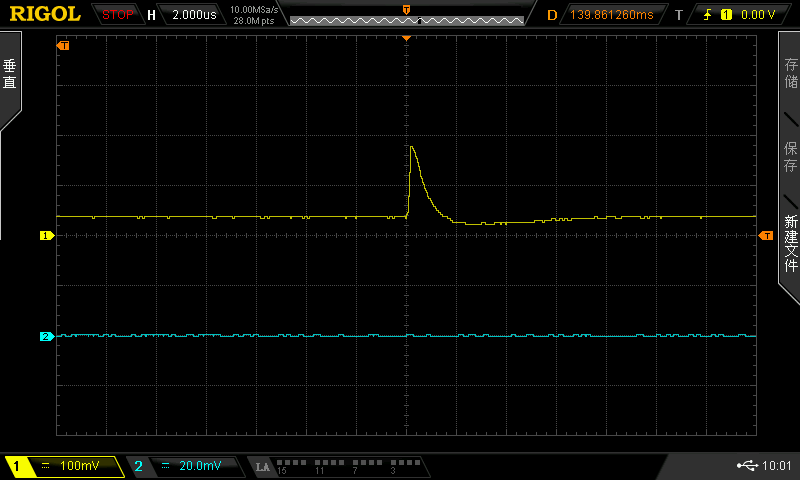This screenshot has width=800, height=480.
Task: Click the orange trigger position triangle atop grid
Action: [407, 39]
